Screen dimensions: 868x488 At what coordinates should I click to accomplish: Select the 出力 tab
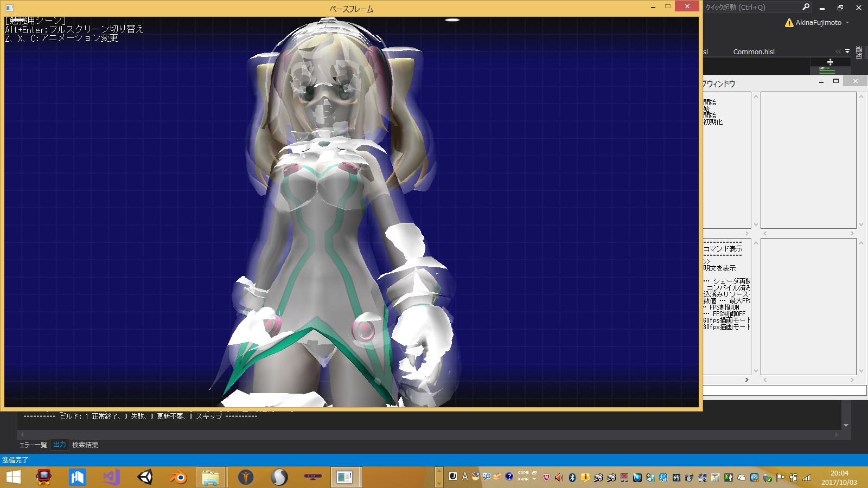[x=59, y=445]
